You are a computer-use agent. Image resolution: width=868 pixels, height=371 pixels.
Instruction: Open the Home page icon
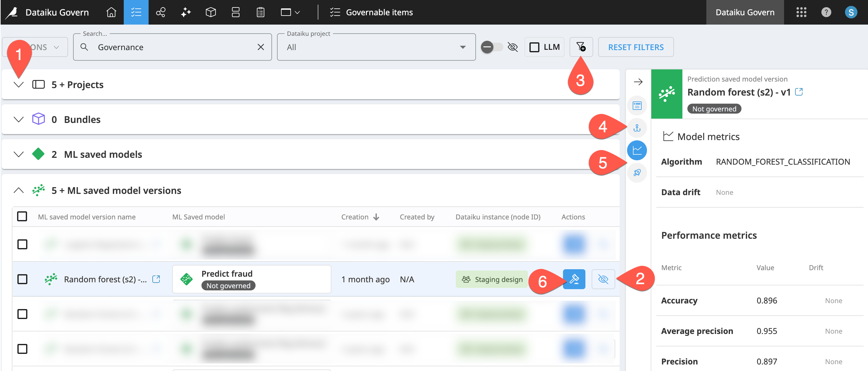(111, 12)
